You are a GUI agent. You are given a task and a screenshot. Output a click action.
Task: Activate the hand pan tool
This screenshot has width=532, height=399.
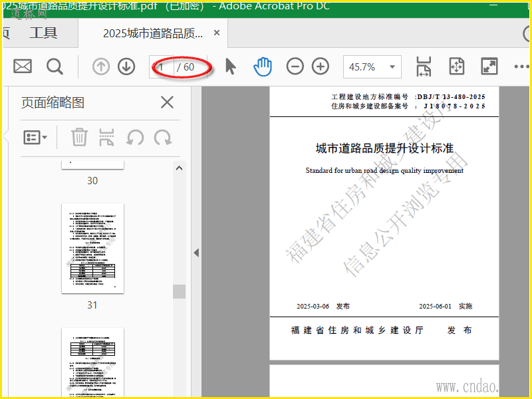[x=263, y=66]
